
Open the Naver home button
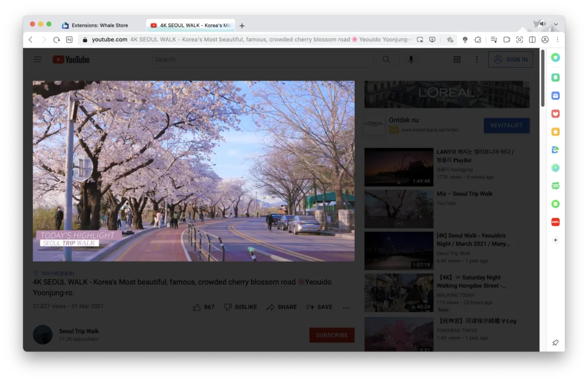click(69, 40)
